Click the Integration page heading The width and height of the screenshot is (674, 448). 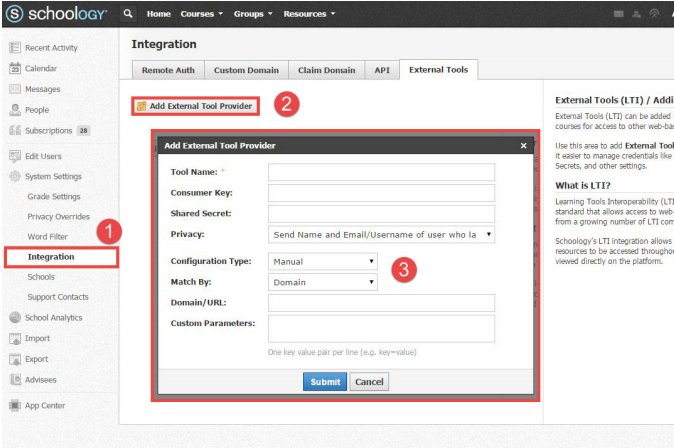[164, 44]
